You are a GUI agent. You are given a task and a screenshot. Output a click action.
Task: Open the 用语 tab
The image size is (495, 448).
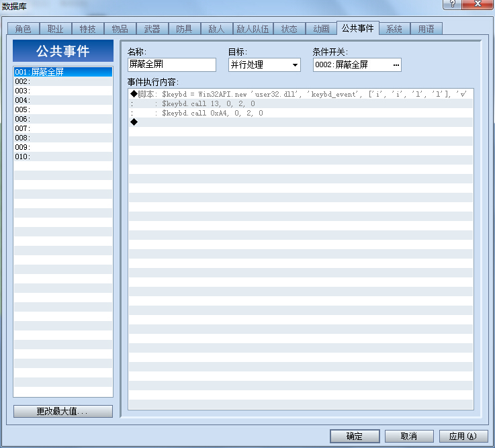426,29
